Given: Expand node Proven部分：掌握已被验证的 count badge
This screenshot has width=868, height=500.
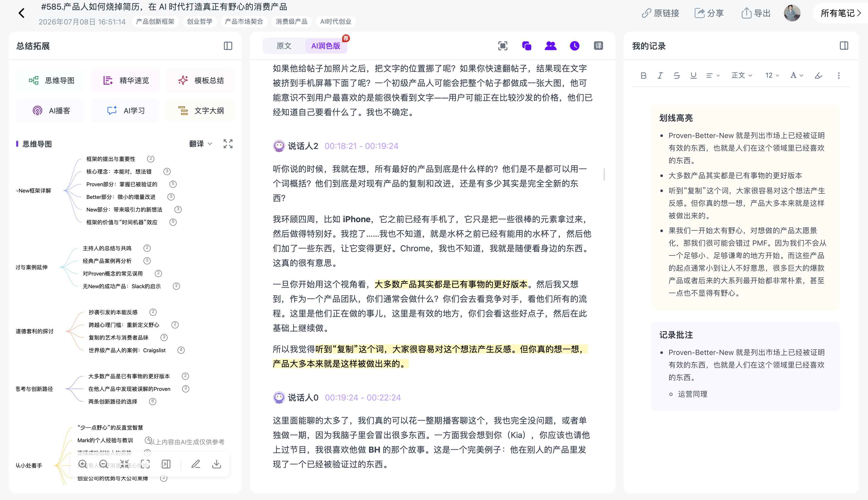Looking at the screenshot, I should point(173,184).
